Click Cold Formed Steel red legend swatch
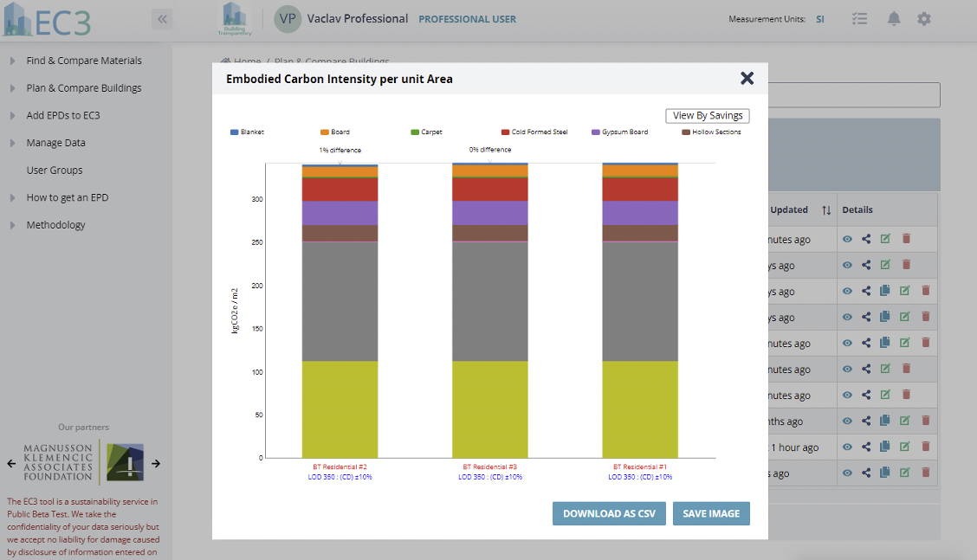Screen dimensions: 977x560 [x=505, y=132]
